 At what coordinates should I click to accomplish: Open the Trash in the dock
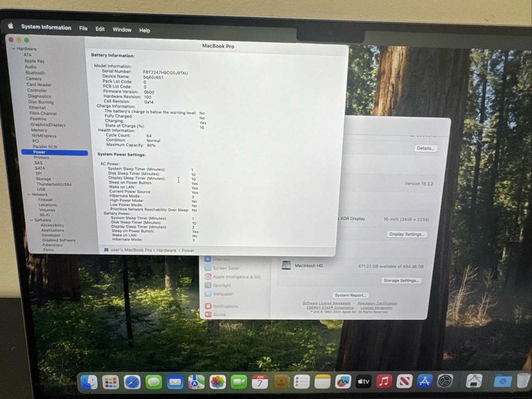pos(523,381)
